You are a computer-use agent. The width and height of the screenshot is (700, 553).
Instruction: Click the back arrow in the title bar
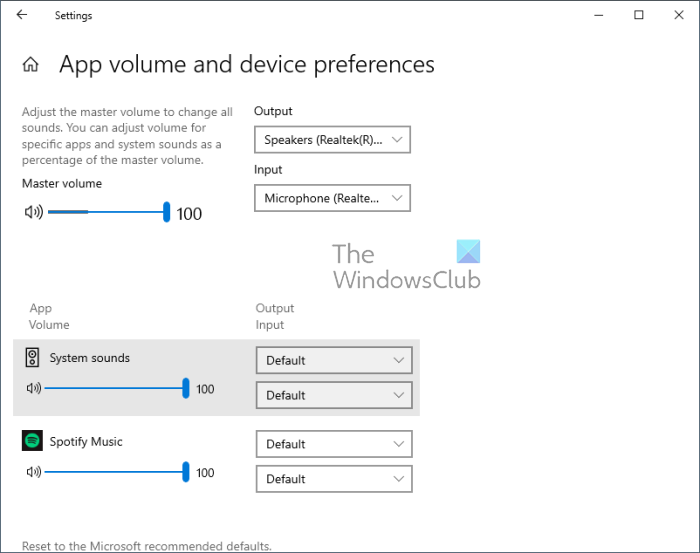coord(22,15)
